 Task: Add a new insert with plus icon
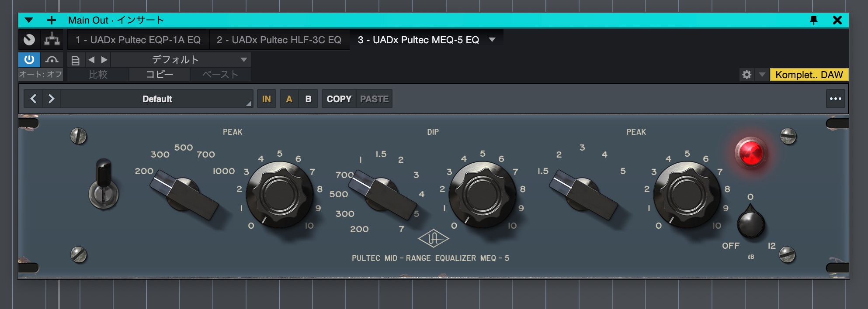52,20
